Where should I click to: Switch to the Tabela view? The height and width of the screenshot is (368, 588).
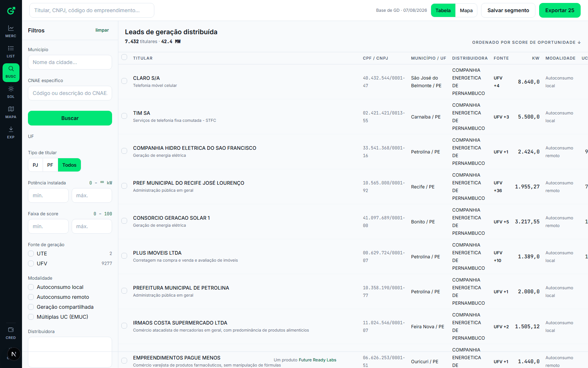tap(443, 10)
